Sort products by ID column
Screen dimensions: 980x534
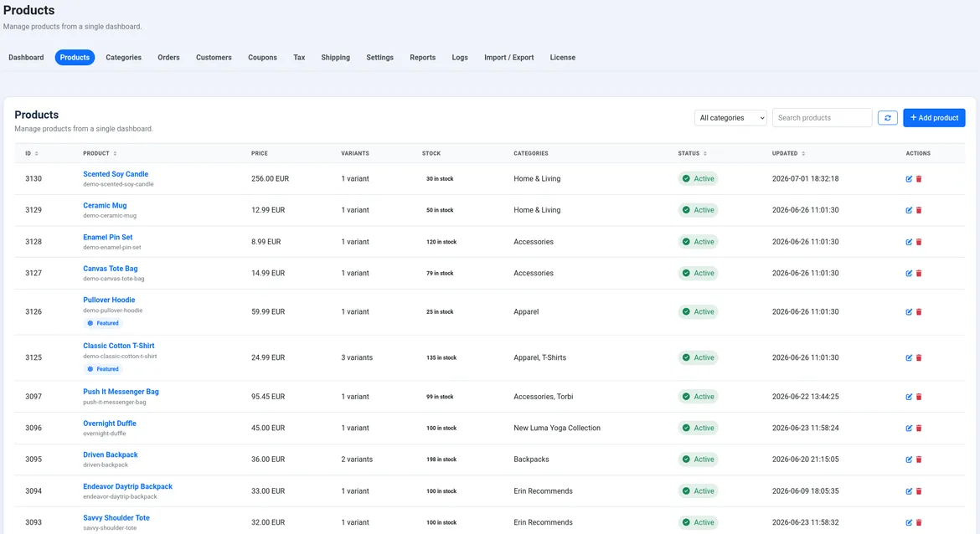click(32, 153)
